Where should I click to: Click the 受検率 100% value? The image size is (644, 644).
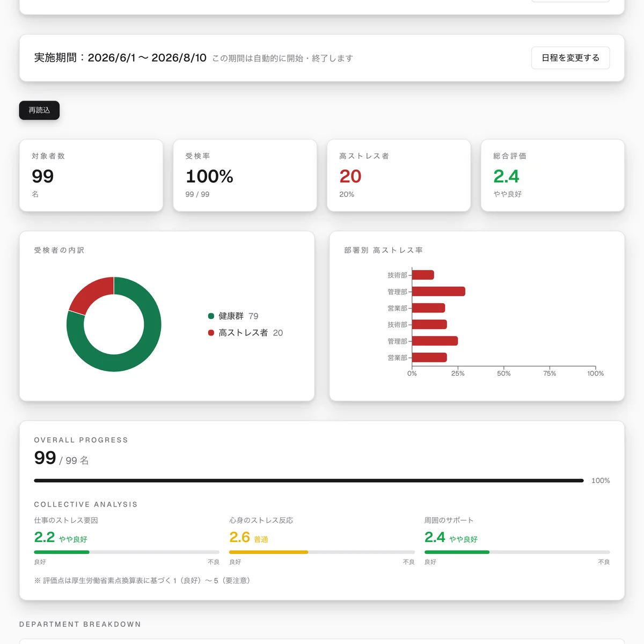click(x=209, y=177)
